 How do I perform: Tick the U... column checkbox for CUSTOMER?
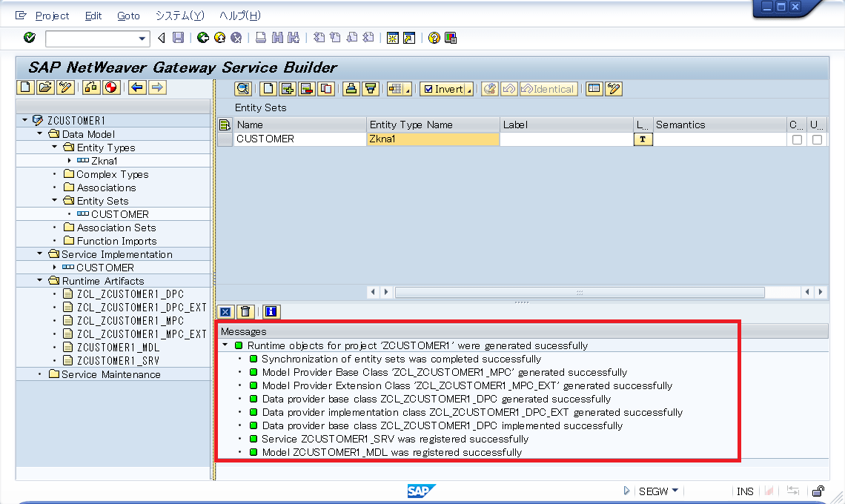(817, 139)
